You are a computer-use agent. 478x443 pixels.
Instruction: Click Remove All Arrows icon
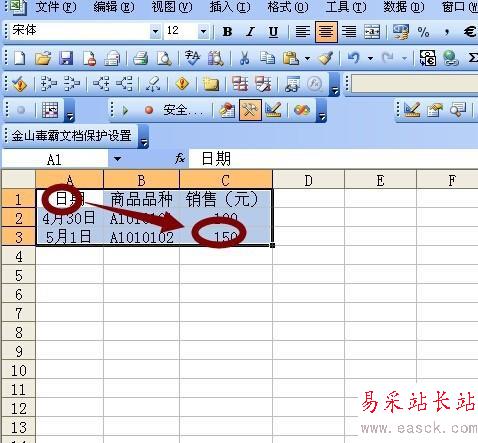point(153,84)
